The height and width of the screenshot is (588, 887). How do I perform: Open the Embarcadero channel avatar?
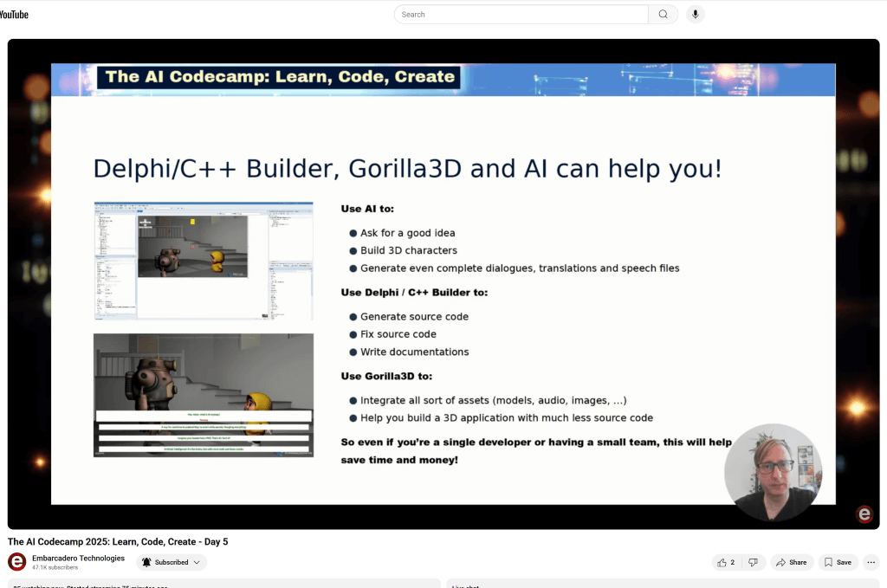pos(17,562)
